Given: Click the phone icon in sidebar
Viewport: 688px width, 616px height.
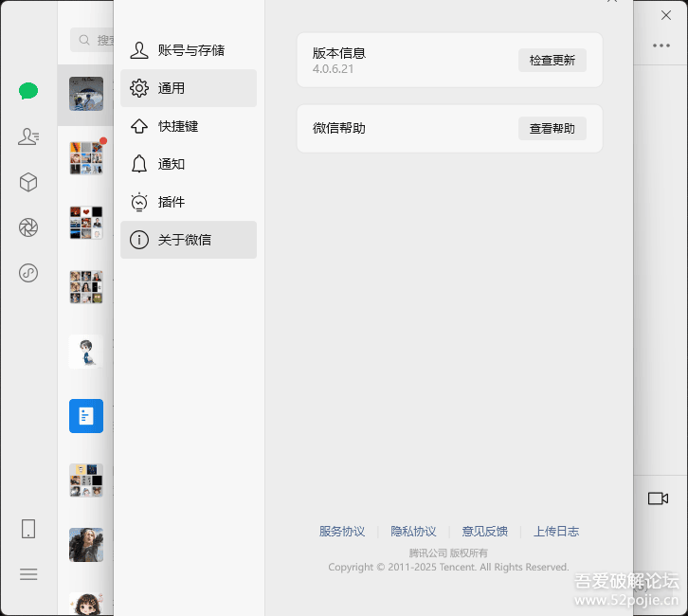Looking at the screenshot, I should point(28,529).
